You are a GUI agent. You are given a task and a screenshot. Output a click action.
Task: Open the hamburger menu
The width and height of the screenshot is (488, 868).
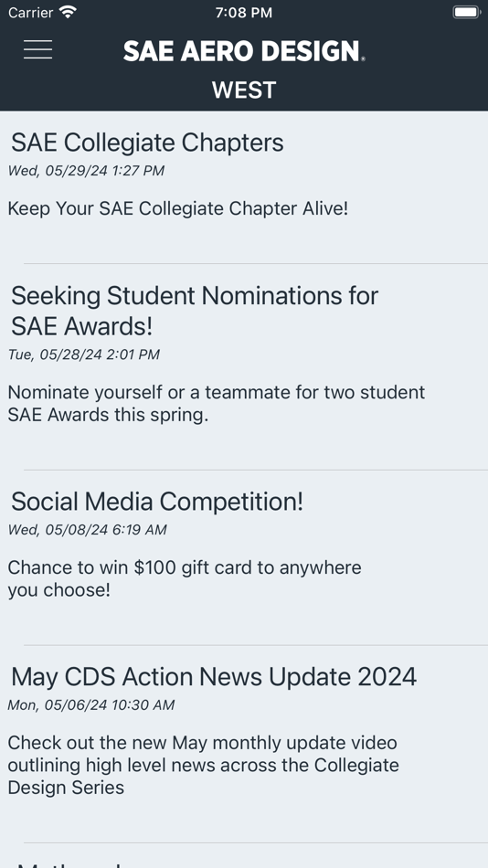(37, 50)
